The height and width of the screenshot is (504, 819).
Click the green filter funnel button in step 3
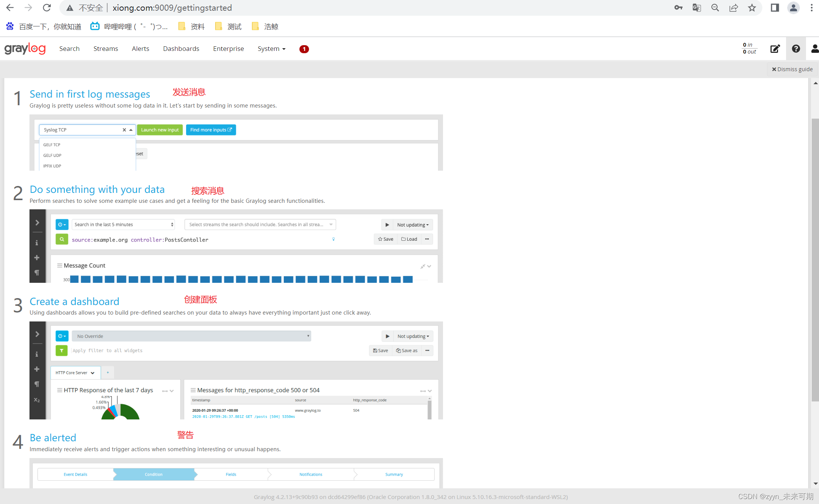(x=62, y=351)
